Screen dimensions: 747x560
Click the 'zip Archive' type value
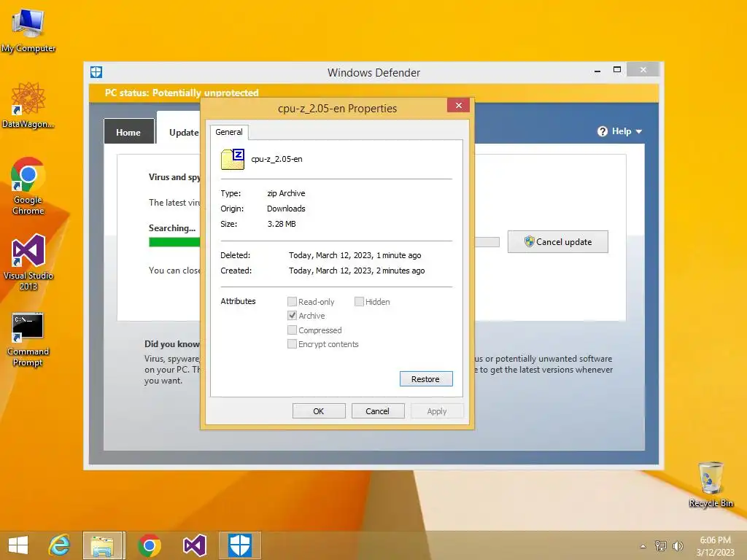click(x=286, y=193)
